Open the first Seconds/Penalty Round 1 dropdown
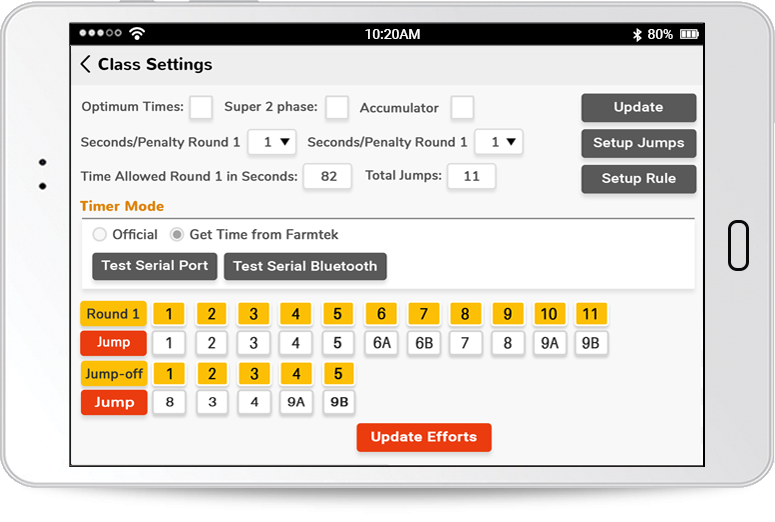This screenshot has width=775, height=522. click(272, 142)
